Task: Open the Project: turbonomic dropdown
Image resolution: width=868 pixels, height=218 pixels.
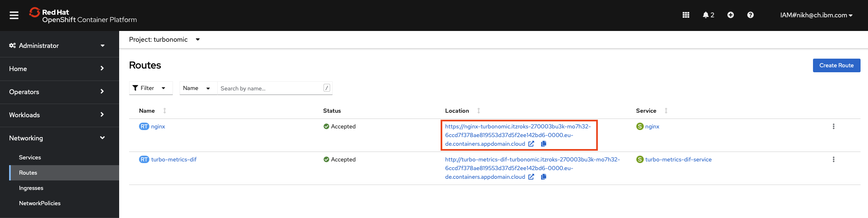Action: (164, 40)
